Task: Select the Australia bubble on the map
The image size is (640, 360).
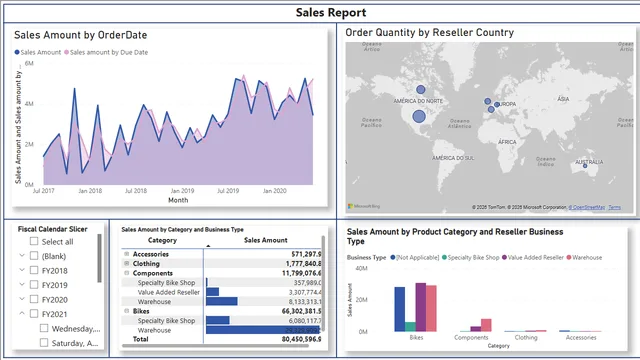Action: [x=585, y=166]
